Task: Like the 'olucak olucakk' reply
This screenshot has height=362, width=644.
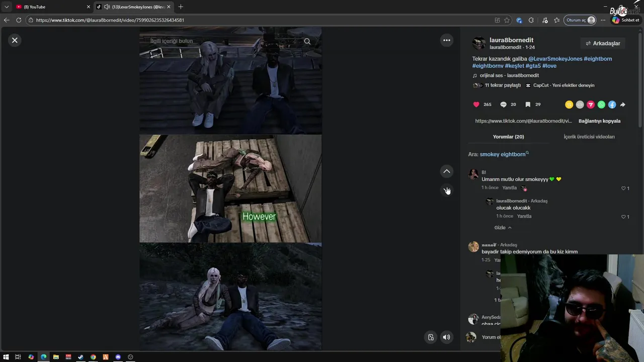Action: (x=623, y=217)
